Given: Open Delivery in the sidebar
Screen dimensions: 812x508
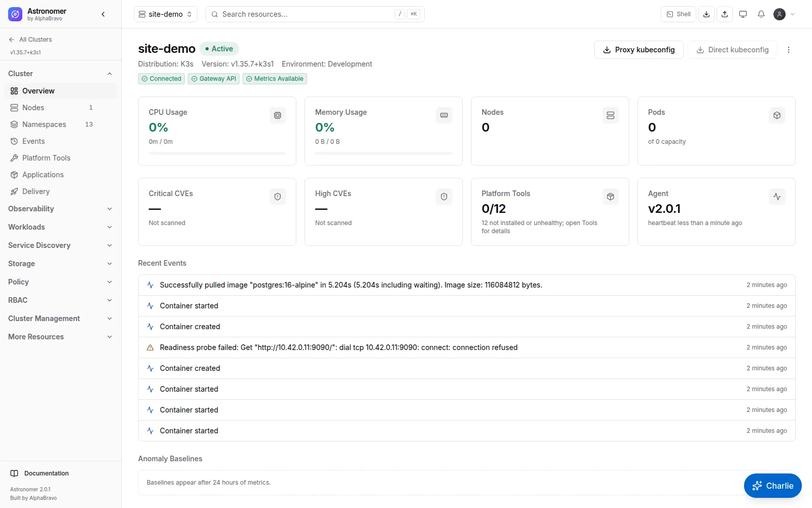Looking at the screenshot, I should coord(60,192).
